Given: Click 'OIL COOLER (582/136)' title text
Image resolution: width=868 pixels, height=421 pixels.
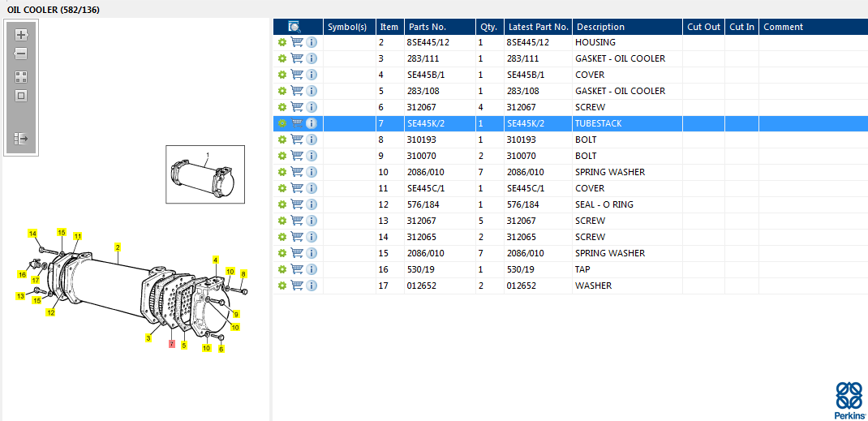Looking at the screenshot, I should [x=54, y=10].
